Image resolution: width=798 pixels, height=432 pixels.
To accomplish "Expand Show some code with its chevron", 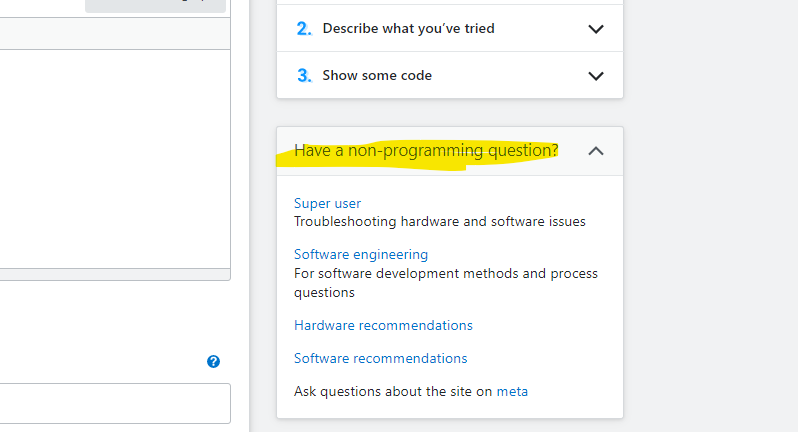I will (596, 76).
